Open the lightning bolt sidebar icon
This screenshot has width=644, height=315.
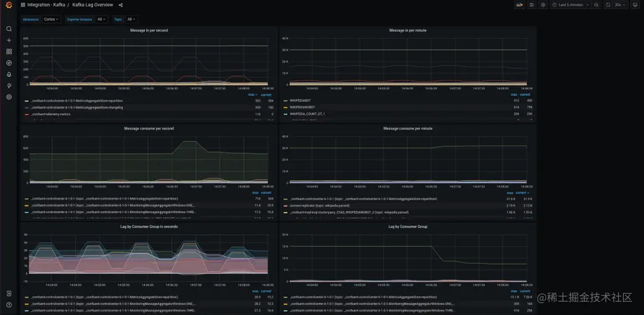(x=9, y=86)
